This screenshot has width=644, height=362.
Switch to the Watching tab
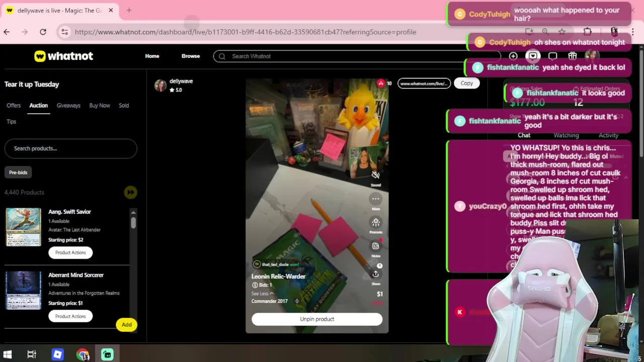click(x=566, y=135)
